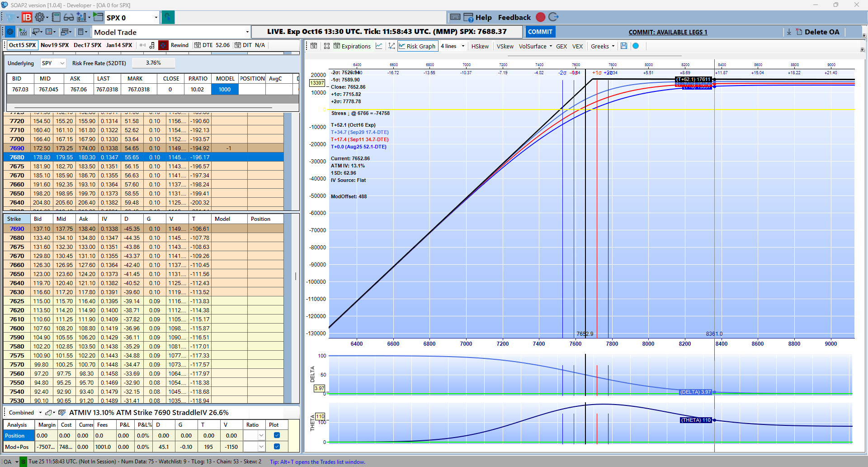Open the Combined dropdown
868x467 pixels.
40,412
